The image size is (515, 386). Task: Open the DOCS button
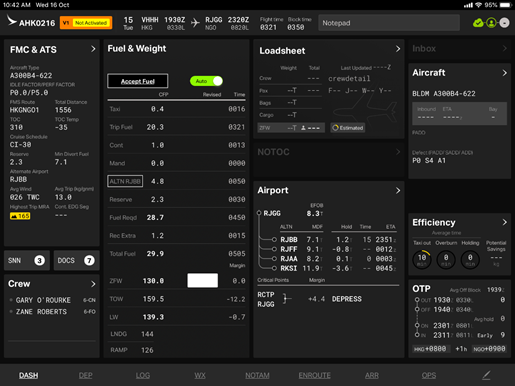click(x=77, y=260)
